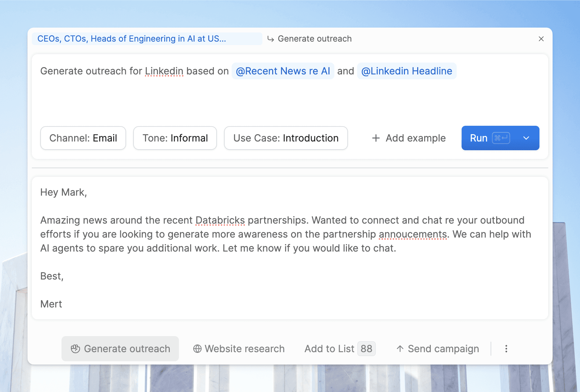Click the Website research globe icon
The image size is (580, 392).
(x=197, y=349)
